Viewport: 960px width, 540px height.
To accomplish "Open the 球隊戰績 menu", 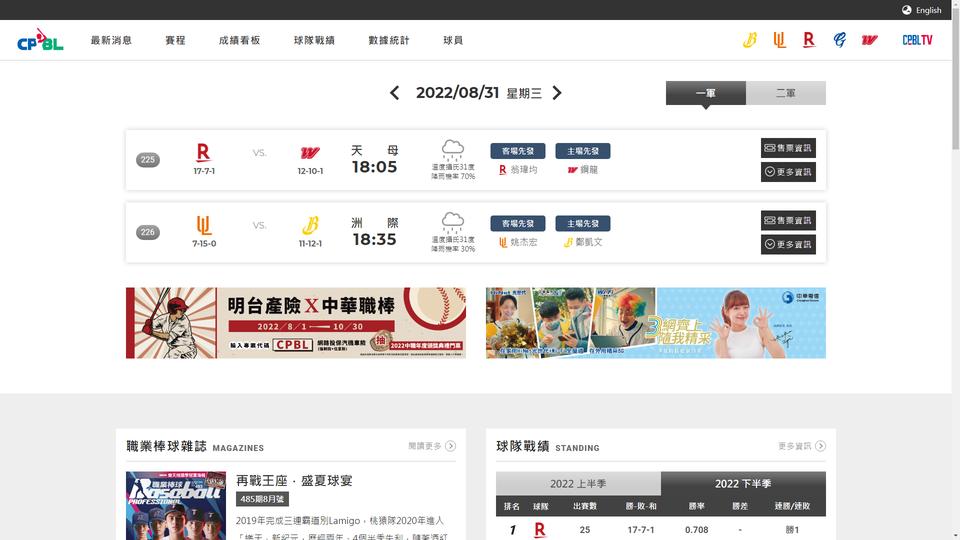I will click(314, 40).
